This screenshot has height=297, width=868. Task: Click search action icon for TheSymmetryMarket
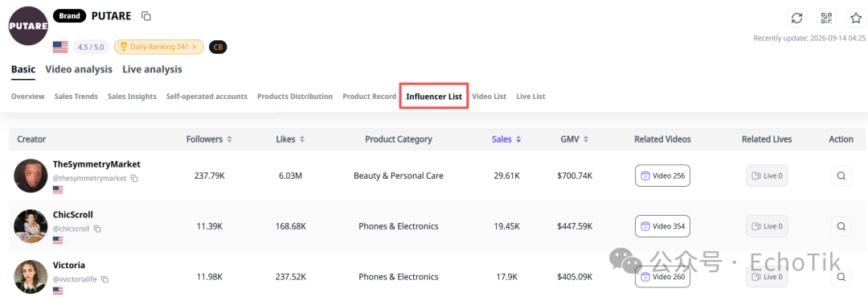tap(841, 175)
